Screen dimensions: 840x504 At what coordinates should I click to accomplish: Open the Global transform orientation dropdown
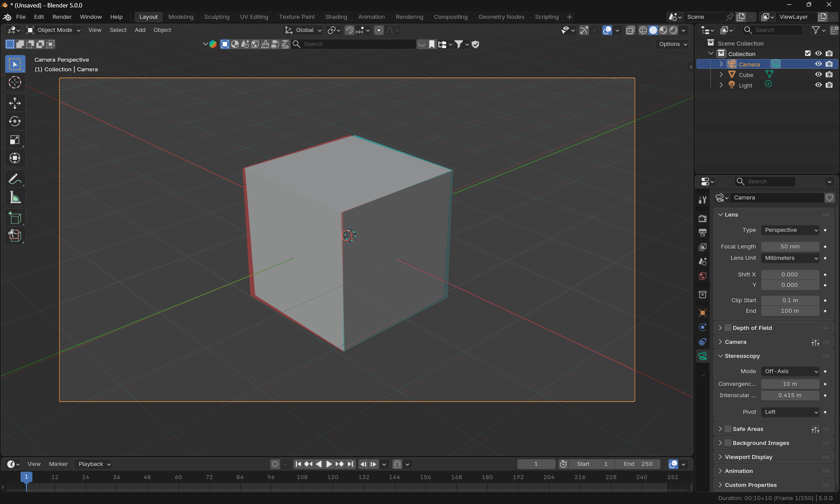303,30
